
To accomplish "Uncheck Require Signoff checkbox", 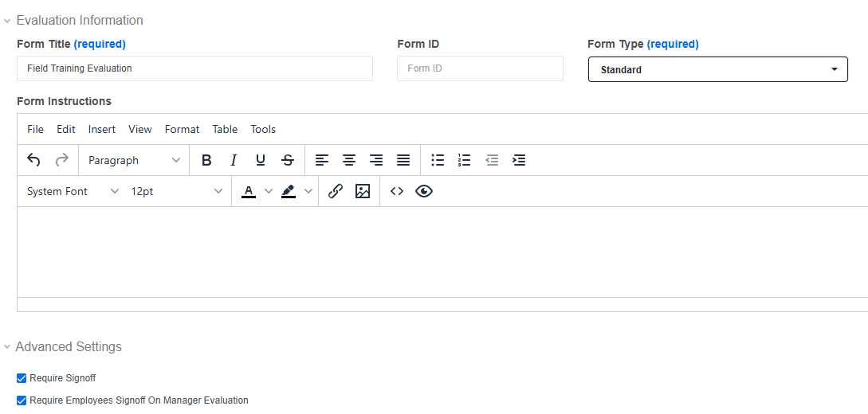I will click(22, 378).
